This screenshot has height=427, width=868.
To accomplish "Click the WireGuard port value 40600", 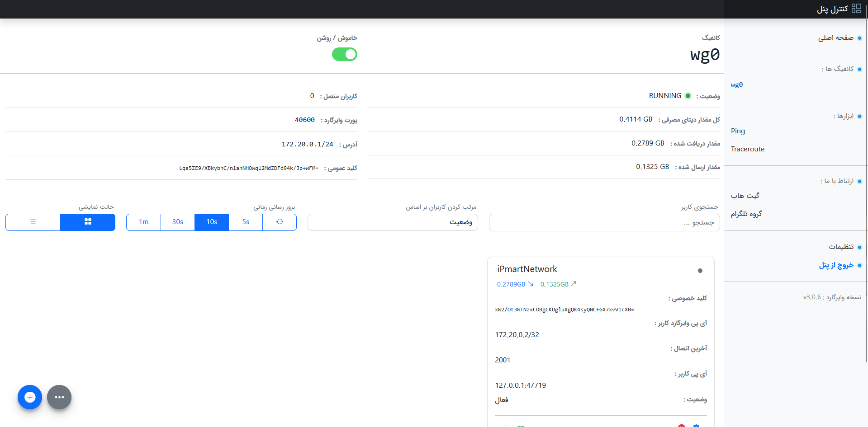I will [304, 120].
